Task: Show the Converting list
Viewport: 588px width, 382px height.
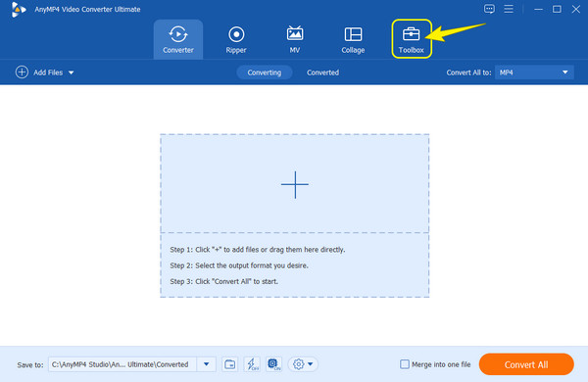Action: (x=265, y=72)
